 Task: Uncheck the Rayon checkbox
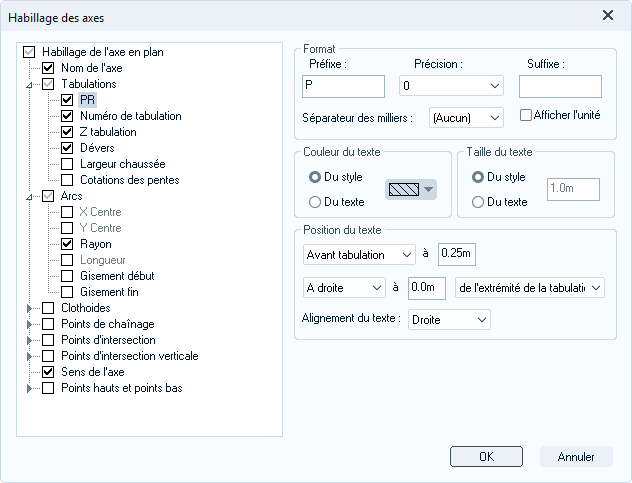click(x=67, y=244)
